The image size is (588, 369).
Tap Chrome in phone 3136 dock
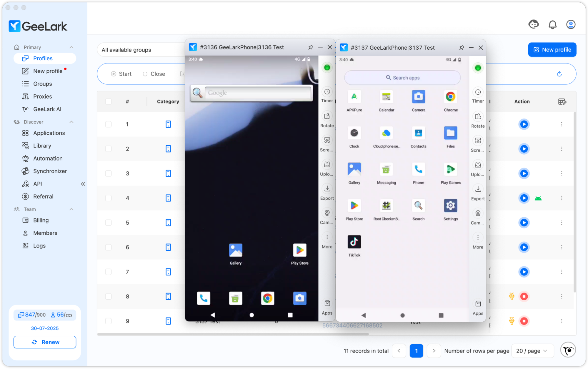pyautogui.click(x=267, y=298)
